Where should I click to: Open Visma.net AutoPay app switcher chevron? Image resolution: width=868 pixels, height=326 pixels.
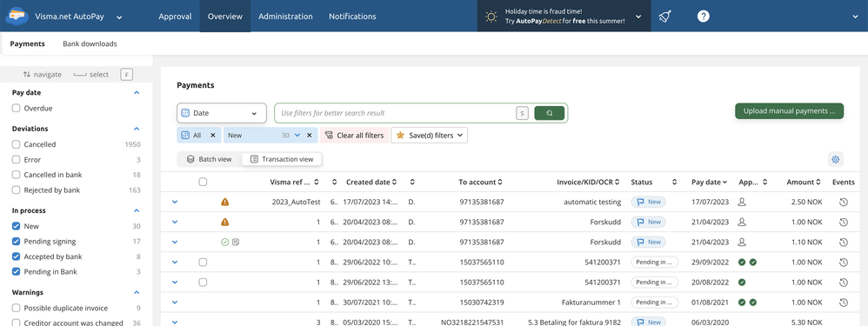tap(119, 17)
